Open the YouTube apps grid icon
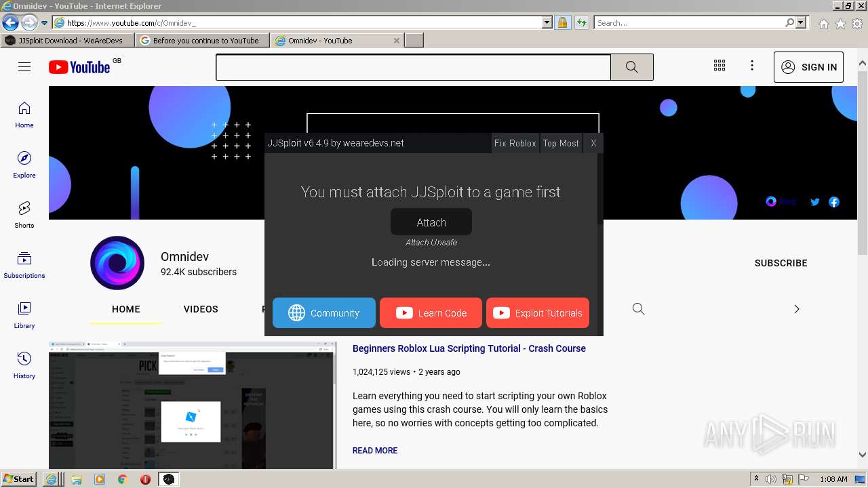 click(x=719, y=66)
